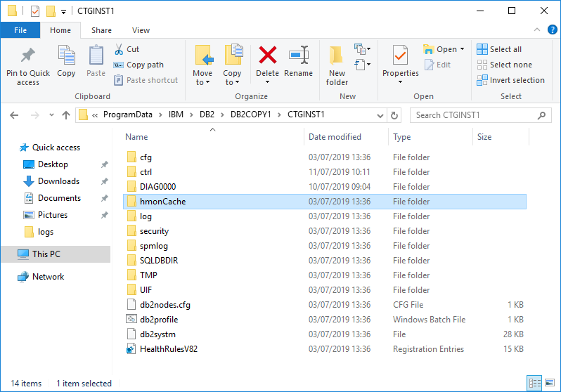Open the Move to menu
This screenshot has width=561, height=392.
[202, 65]
